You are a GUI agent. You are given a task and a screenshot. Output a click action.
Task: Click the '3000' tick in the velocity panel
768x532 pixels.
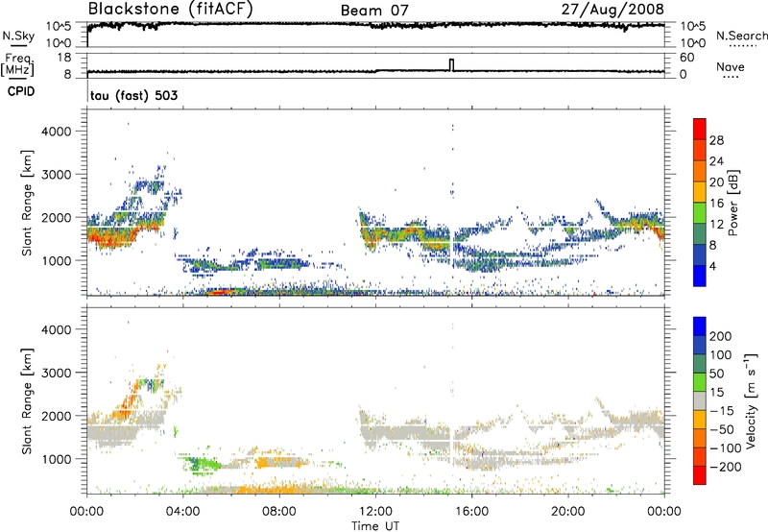coord(56,373)
